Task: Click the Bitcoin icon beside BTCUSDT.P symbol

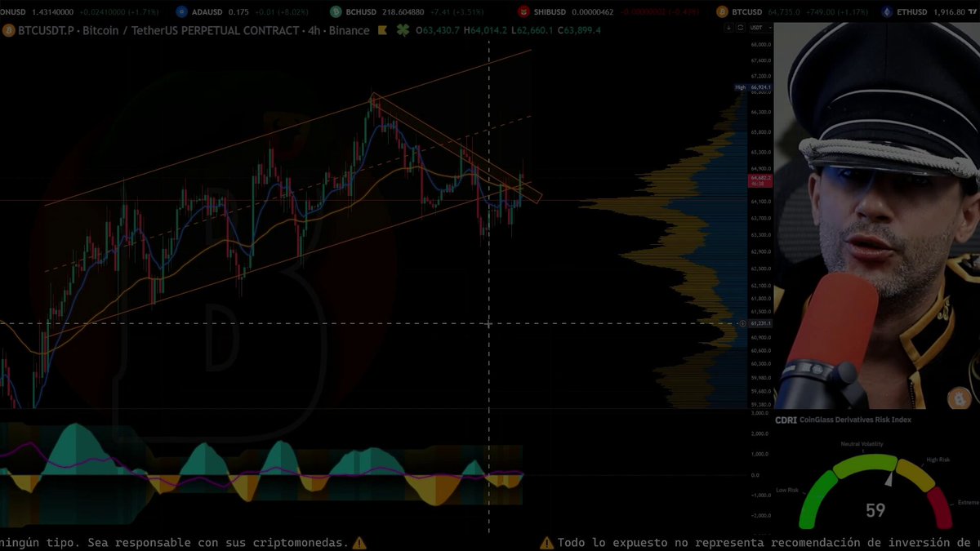Action: pyautogui.click(x=9, y=30)
